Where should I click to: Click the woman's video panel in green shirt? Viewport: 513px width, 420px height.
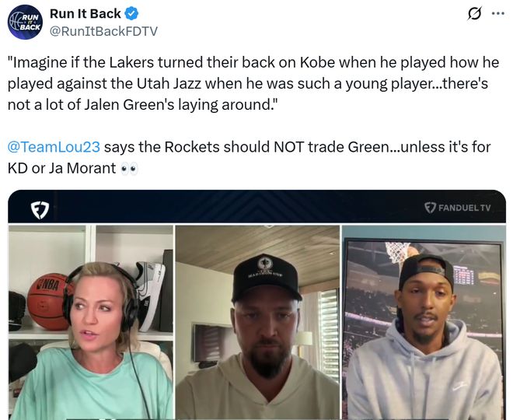click(91, 322)
